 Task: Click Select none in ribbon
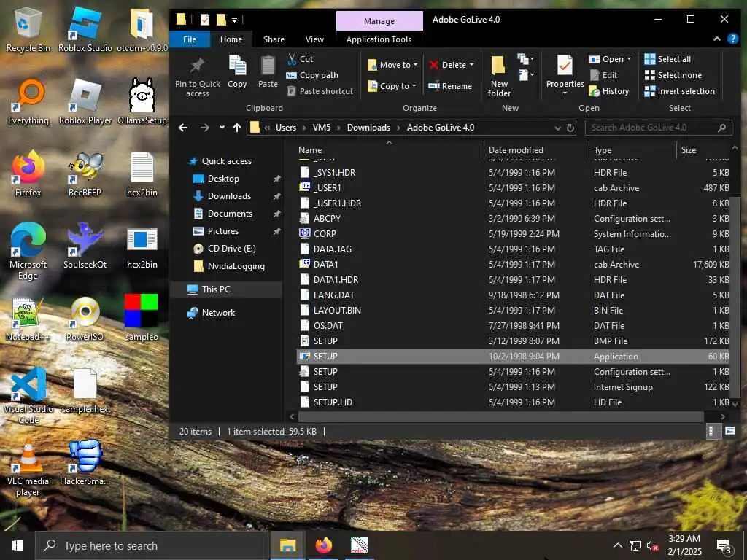(673, 75)
